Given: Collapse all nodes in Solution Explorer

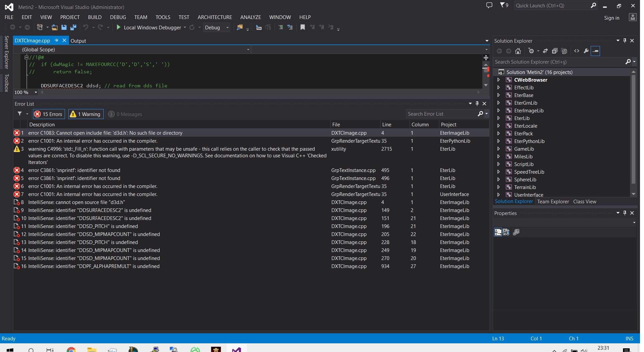Looking at the screenshot, I should (x=555, y=51).
